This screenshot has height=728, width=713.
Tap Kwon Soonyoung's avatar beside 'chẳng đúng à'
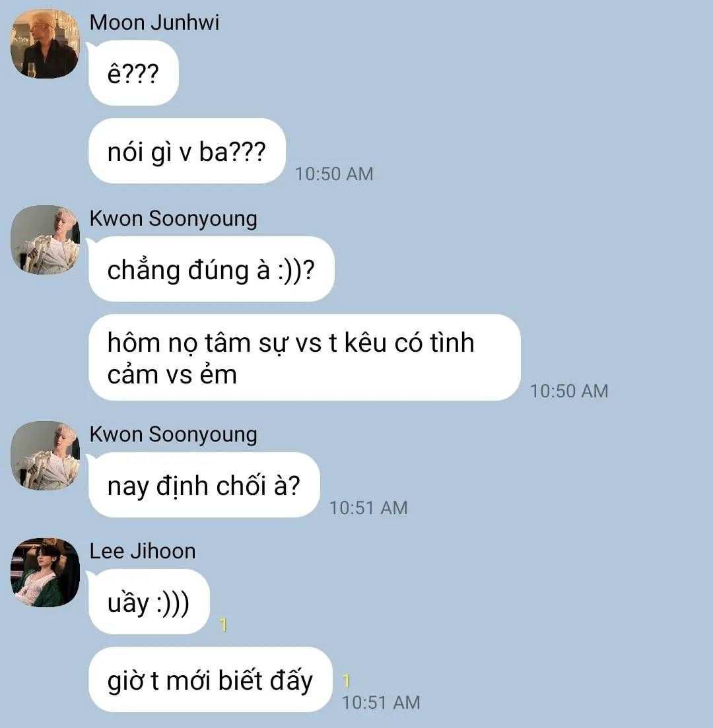point(45,240)
